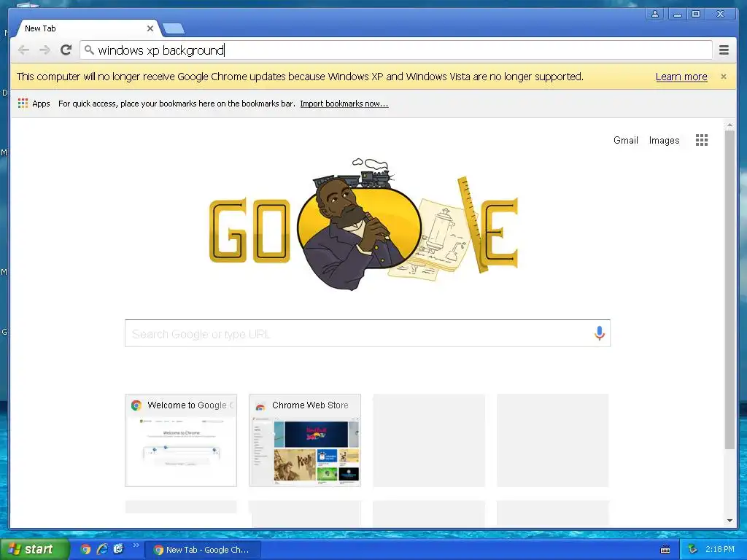Open the Windows Start menu
This screenshot has width=747, height=560.
[x=34, y=549]
